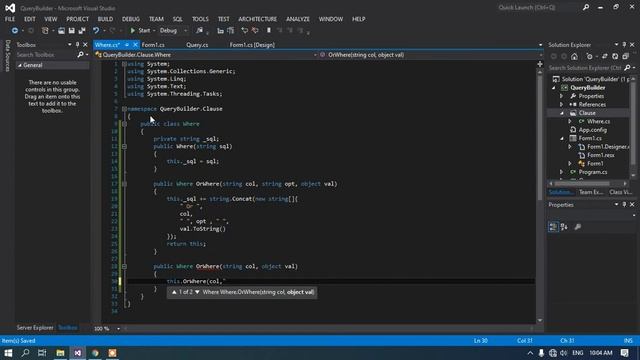640x360 pixels.
Task: Expand the Properties node in Solution Explorer
Action: (x=562, y=96)
